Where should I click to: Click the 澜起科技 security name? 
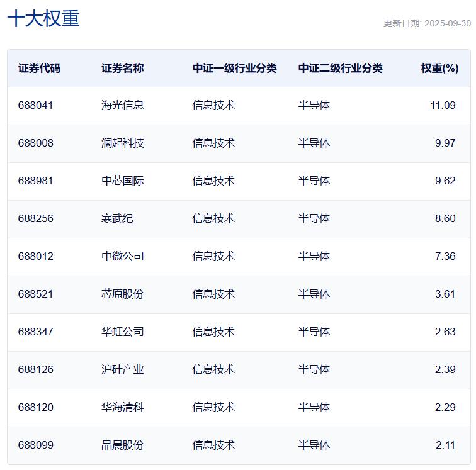click(122, 143)
